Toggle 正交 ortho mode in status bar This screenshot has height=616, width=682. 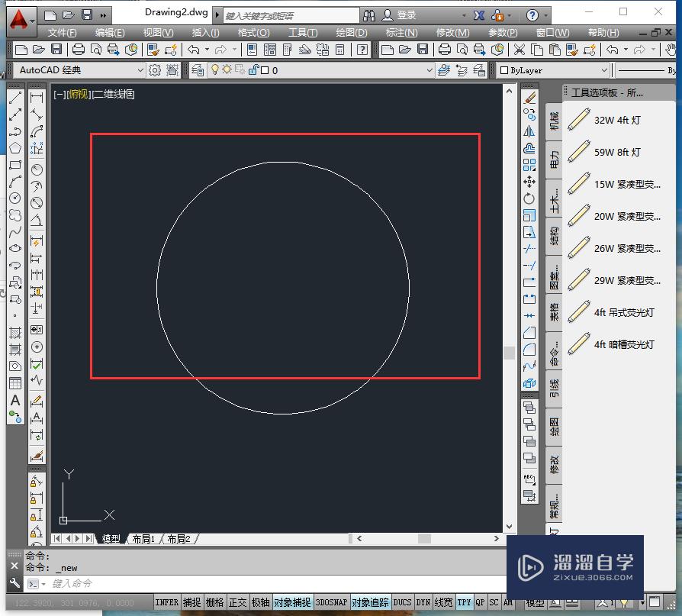pos(238,602)
